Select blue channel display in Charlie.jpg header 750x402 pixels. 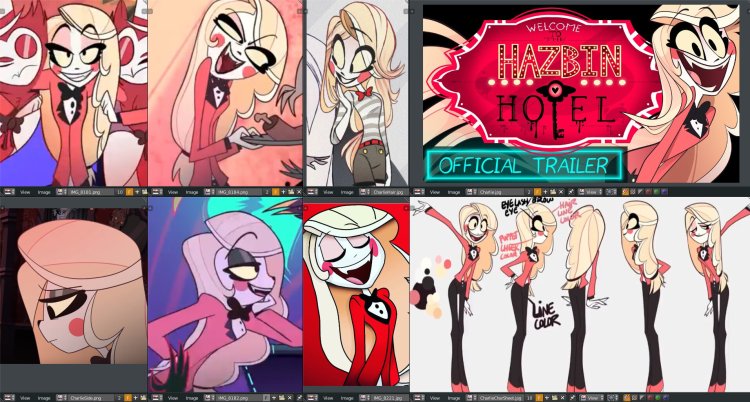tap(664, 191)
